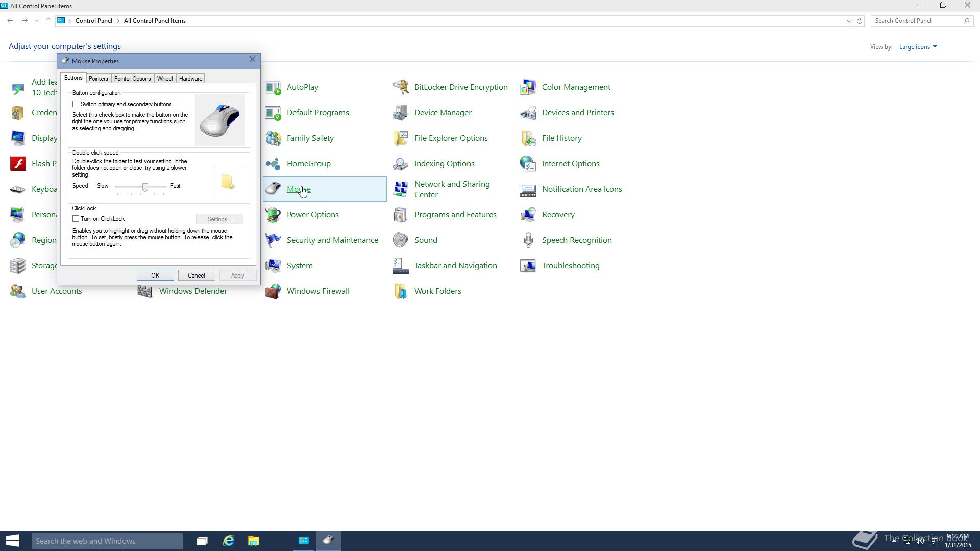Open Devices and Printers icon
Viewport: 980px width, 551px height.
(x=528, y=113)
